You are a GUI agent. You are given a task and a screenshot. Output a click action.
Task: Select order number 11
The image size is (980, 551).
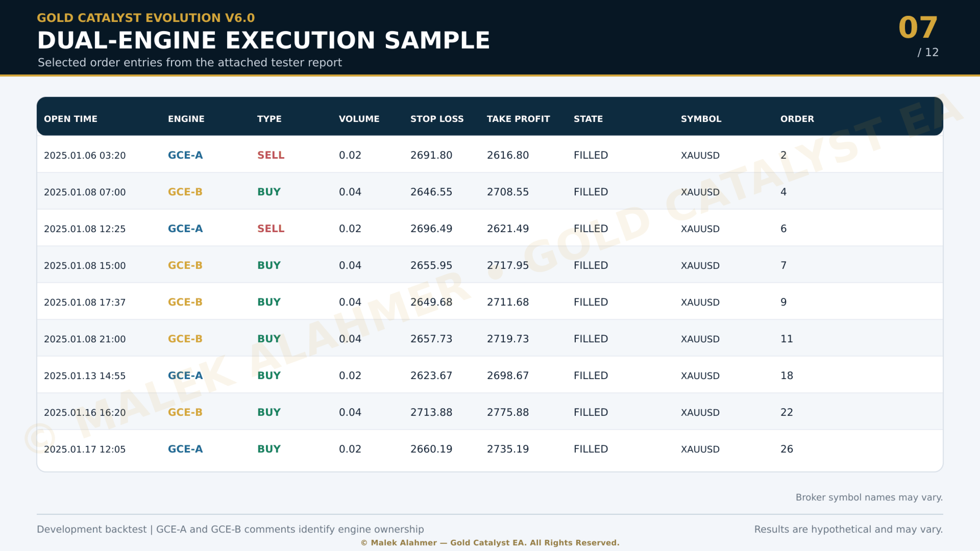[x=787, y=339]
